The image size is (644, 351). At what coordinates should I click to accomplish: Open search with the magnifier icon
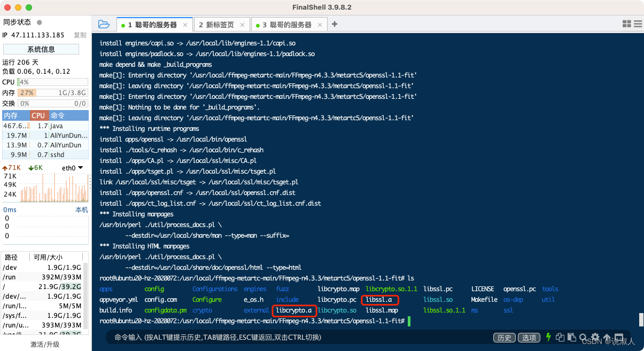tap(583, 337)
